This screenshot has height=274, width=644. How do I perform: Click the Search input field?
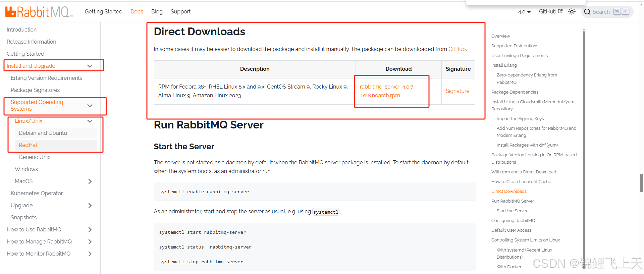pos(607,12)
